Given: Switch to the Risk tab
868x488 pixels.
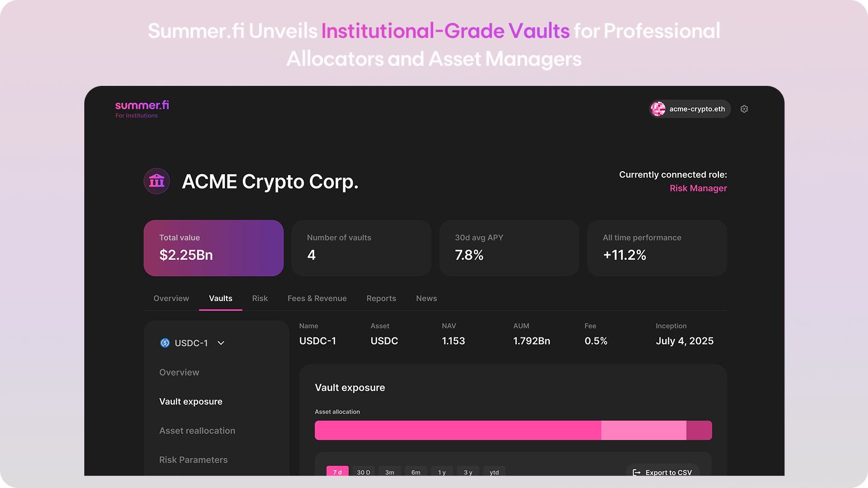Looking at the screenshot, I should (260, 298).
